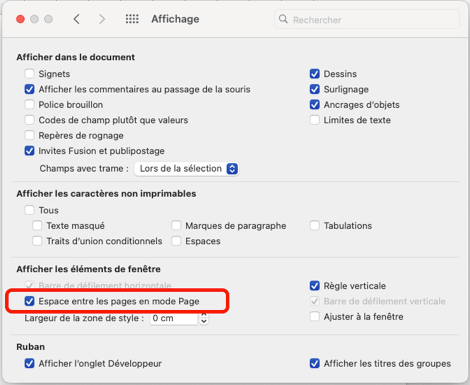
Task: Close the Affichage window with the red button
Action: tap(20, 19)
